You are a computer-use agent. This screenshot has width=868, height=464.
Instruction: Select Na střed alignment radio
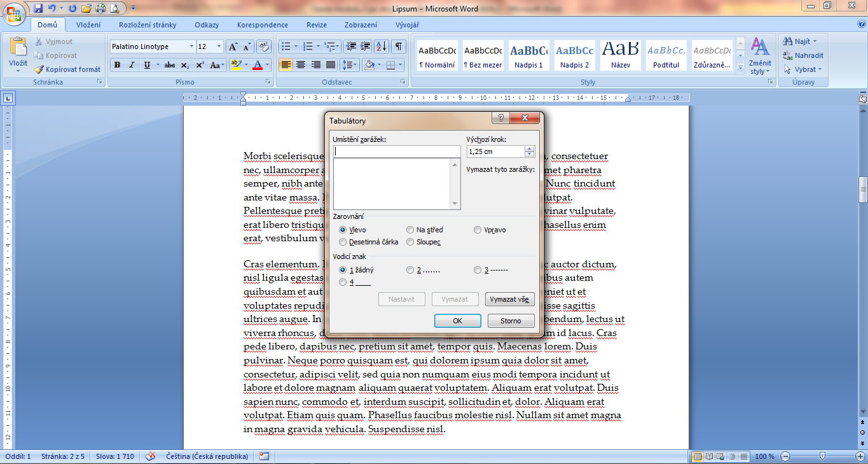click(x=410, y=230)
